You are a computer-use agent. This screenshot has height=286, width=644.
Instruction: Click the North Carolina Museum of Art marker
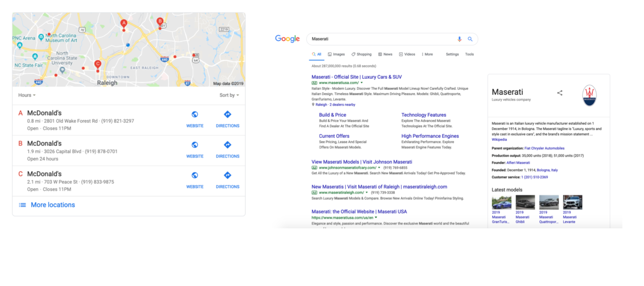click(x=41, y=37)
